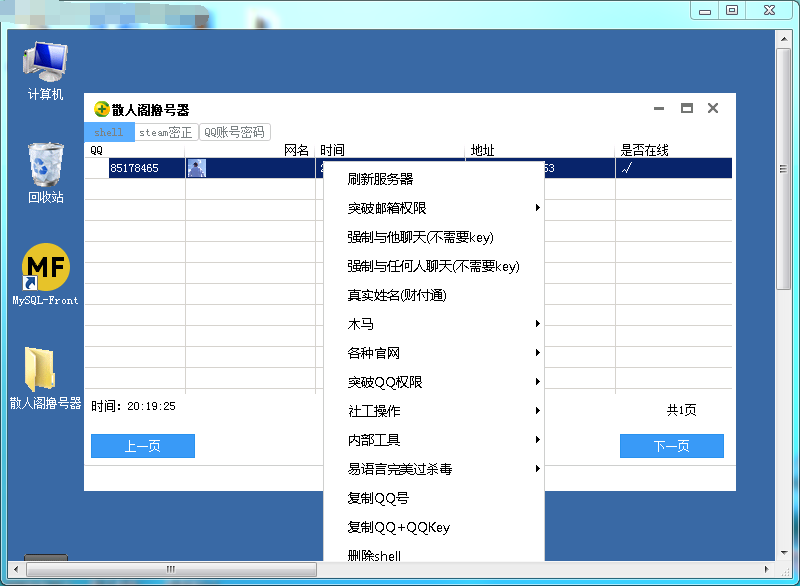Expand the 木马 submenu
This screenshot has width=800, height=586.
pyautogui.click(x=434, y=324)
